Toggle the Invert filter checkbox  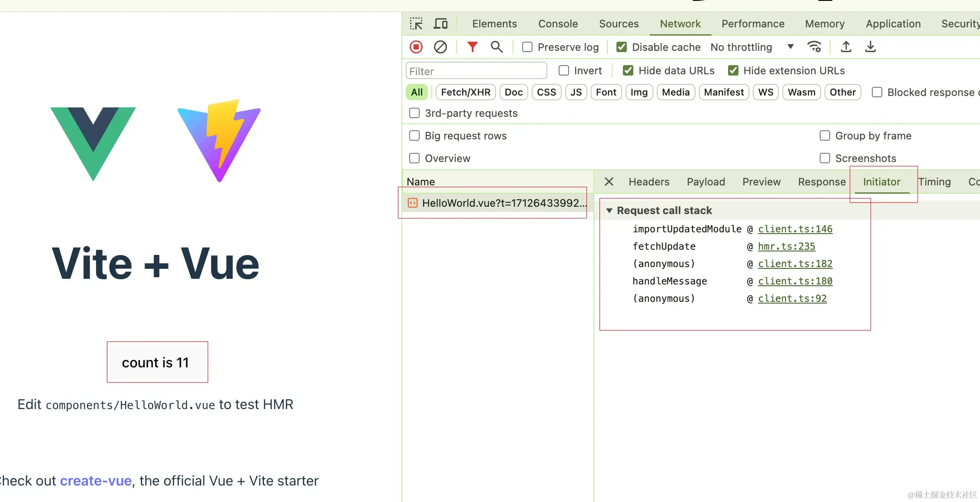(x=564, y=70)
